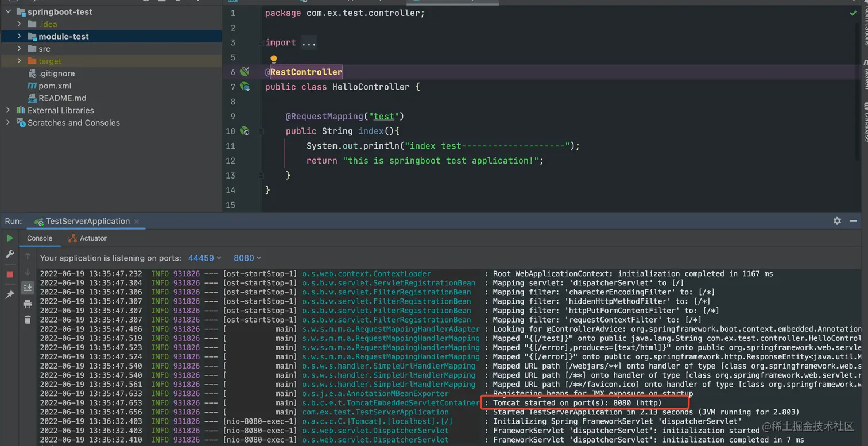Click the @RestController annotation
Screen dimensions: 868x446
click(304, 72)
